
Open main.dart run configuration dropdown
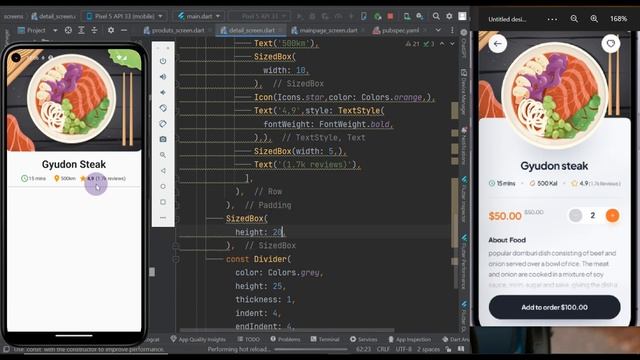tap(199, 16)
